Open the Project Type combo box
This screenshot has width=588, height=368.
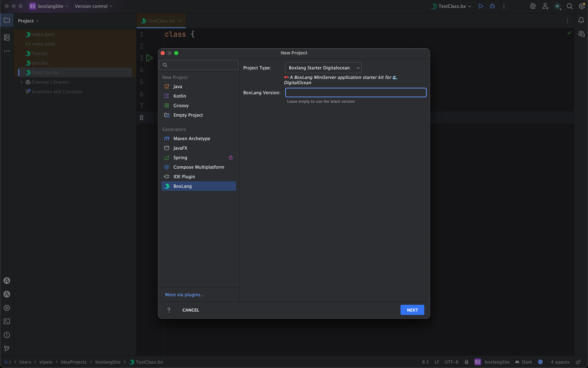coord(323,68)
